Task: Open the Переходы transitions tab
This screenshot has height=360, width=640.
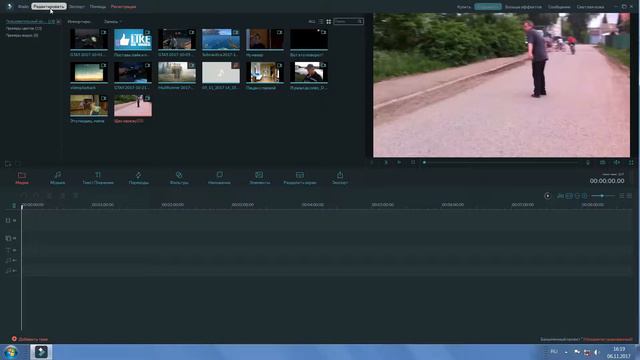Action: click(139, 178)
